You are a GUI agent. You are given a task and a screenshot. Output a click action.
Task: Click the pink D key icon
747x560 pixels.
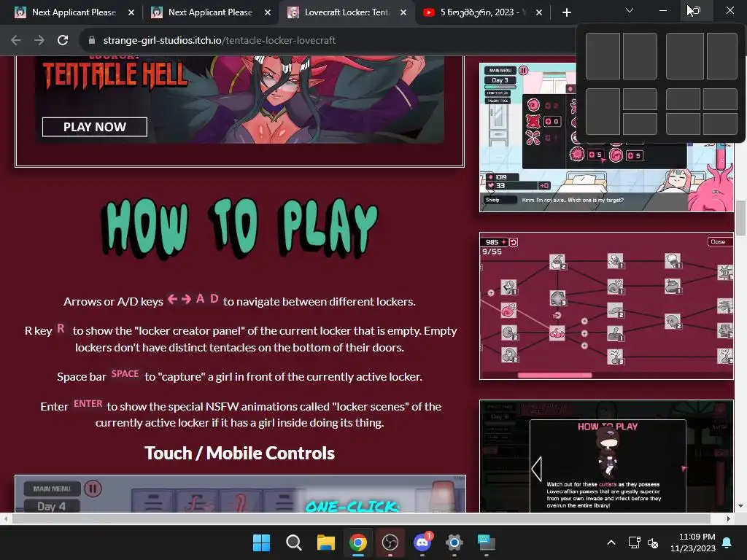(x=214, y=298)
